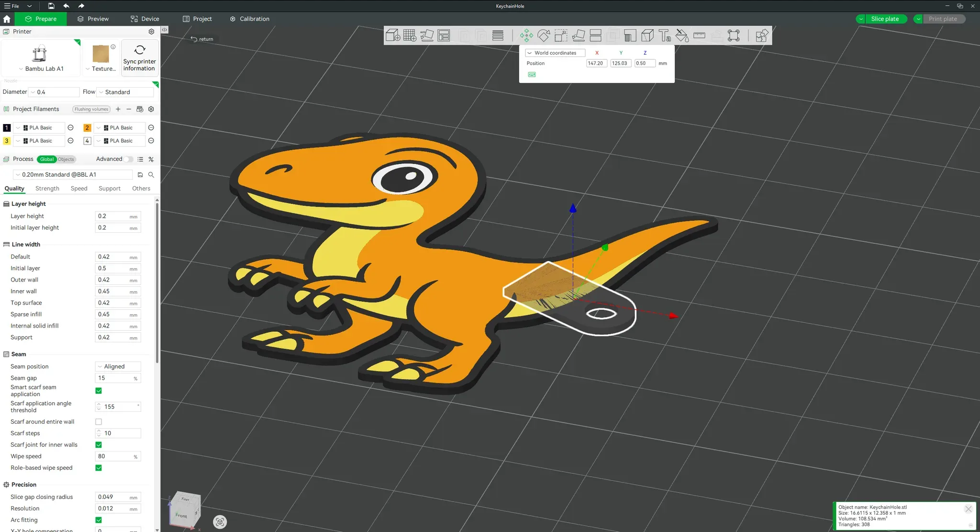
Task: Activate the Lay on face tool
Action: 579,35
